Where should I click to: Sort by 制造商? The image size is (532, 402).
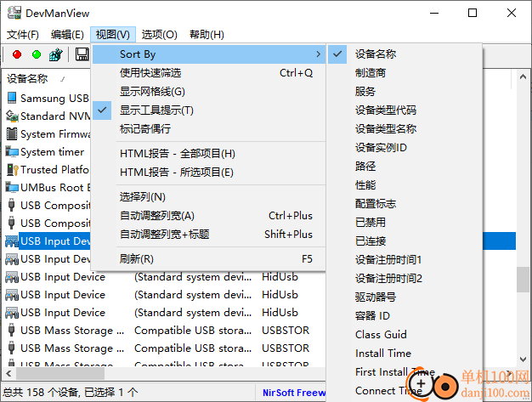click(405, 73)
